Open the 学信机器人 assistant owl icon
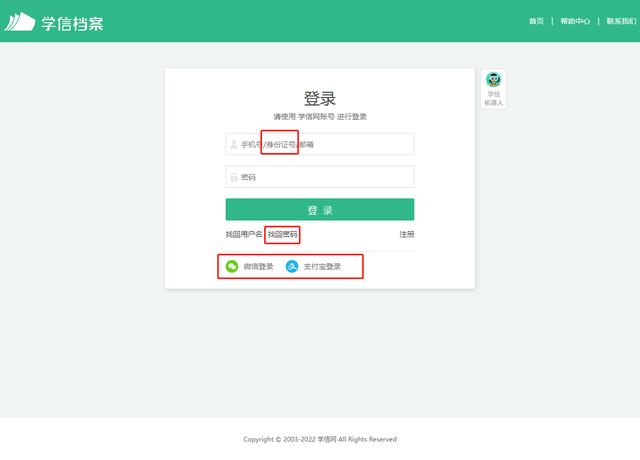The image size is (640, 460). pyautogui.click(x=493, y=79)
